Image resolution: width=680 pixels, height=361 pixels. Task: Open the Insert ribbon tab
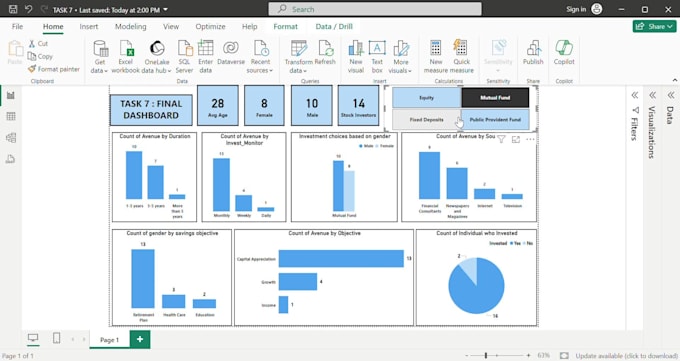point(89,26)
